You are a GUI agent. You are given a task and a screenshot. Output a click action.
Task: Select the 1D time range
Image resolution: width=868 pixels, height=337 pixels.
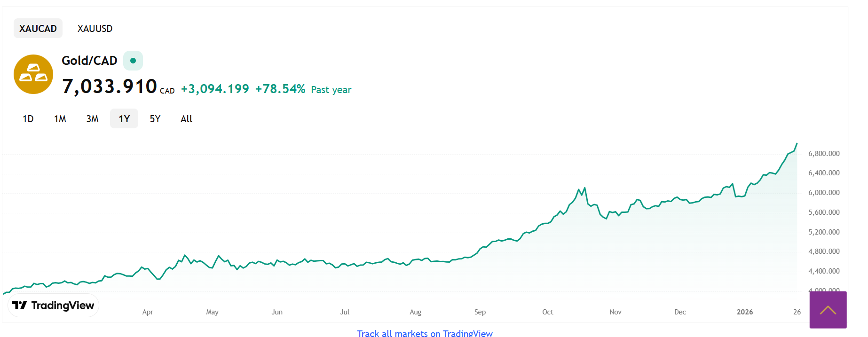[28, 119]
